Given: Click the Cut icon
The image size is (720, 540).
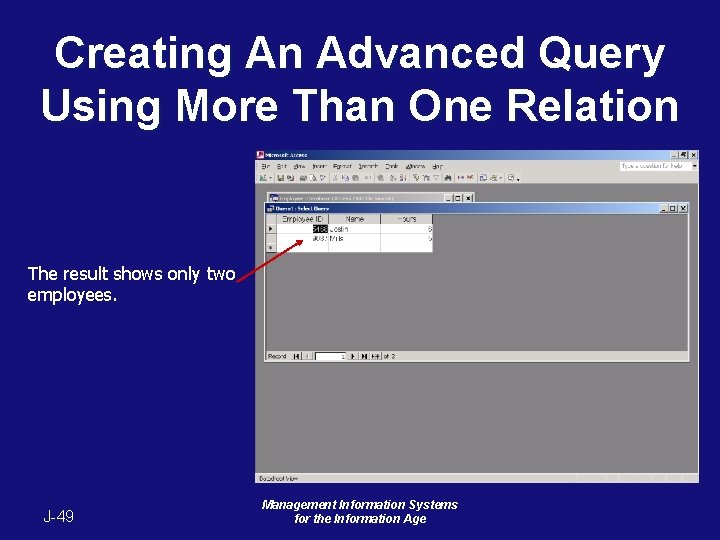Looking at the screenshot, I should (x=335, y=178).
